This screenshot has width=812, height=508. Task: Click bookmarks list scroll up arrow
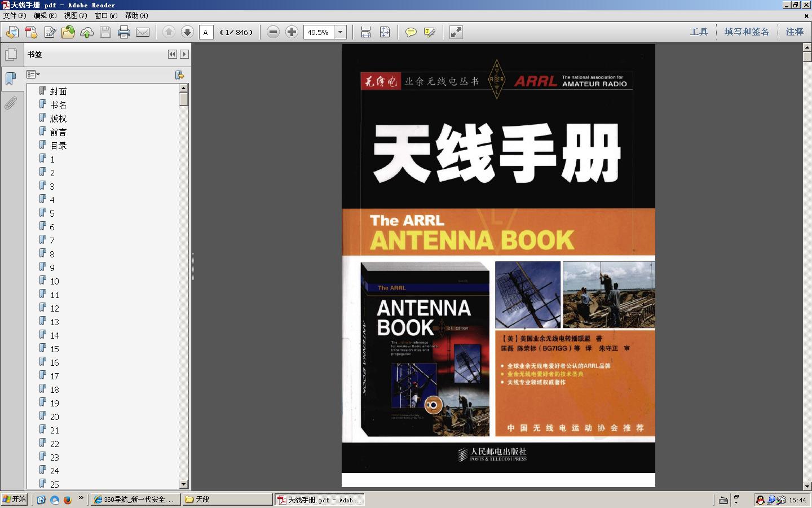click(184, 88)
